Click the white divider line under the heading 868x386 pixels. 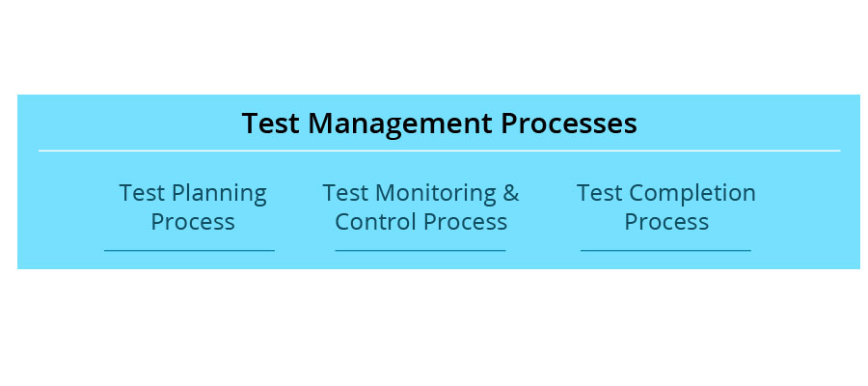click(440, 151)
